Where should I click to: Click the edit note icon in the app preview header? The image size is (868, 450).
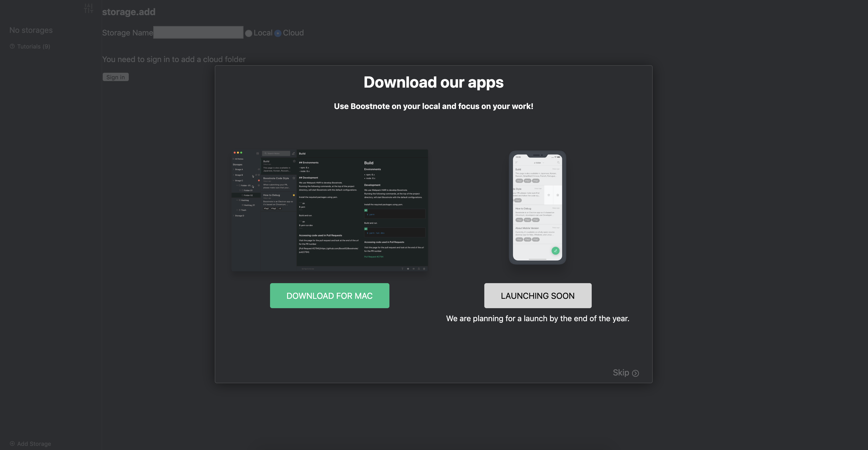click(293, 153)
